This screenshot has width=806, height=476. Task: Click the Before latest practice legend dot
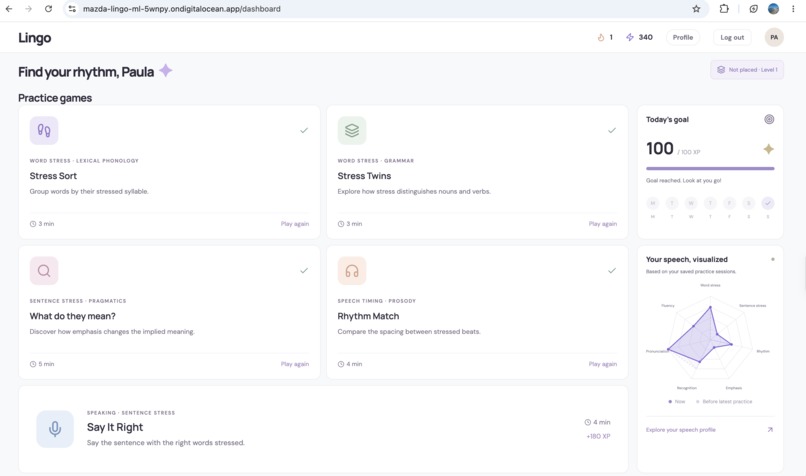click(x=698, y=401)
